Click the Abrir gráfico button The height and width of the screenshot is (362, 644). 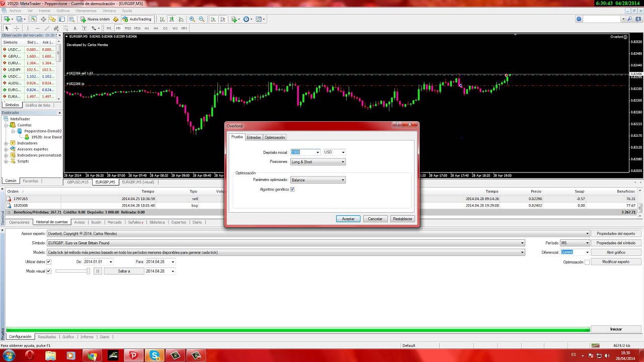coord(616,252)
